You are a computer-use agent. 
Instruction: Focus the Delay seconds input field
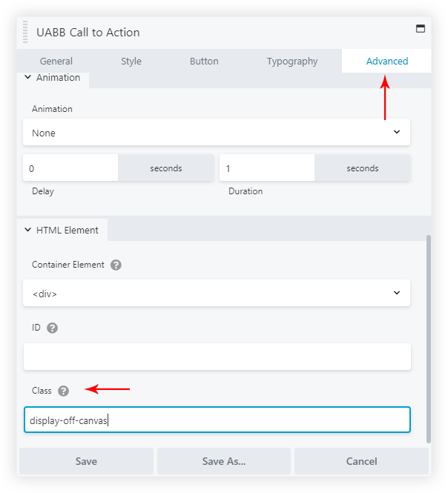coord(71,168)
